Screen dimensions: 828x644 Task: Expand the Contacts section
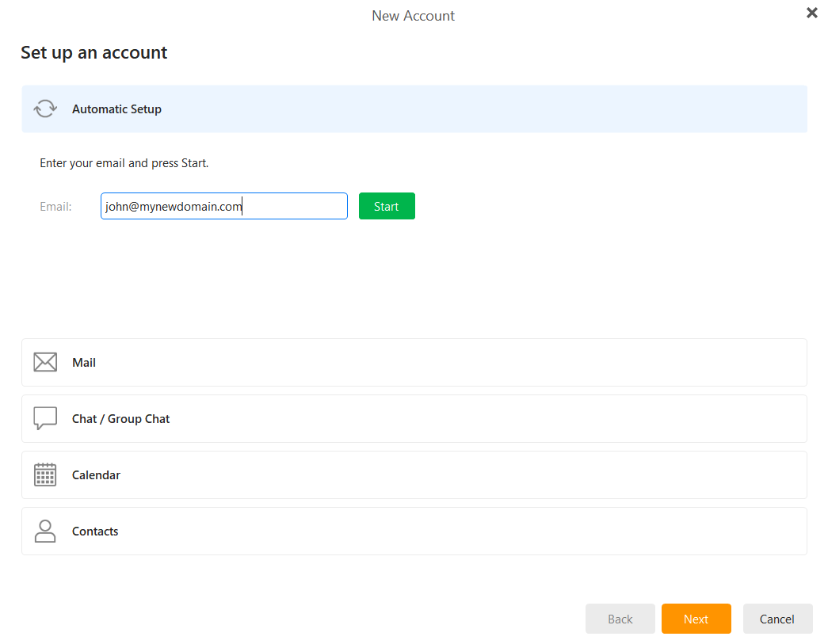(414, 531)
